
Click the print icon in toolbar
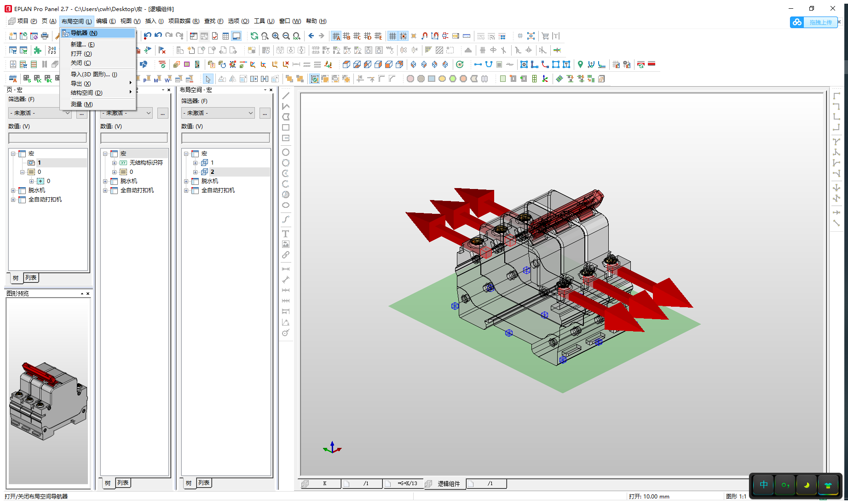tap(45, 36)
